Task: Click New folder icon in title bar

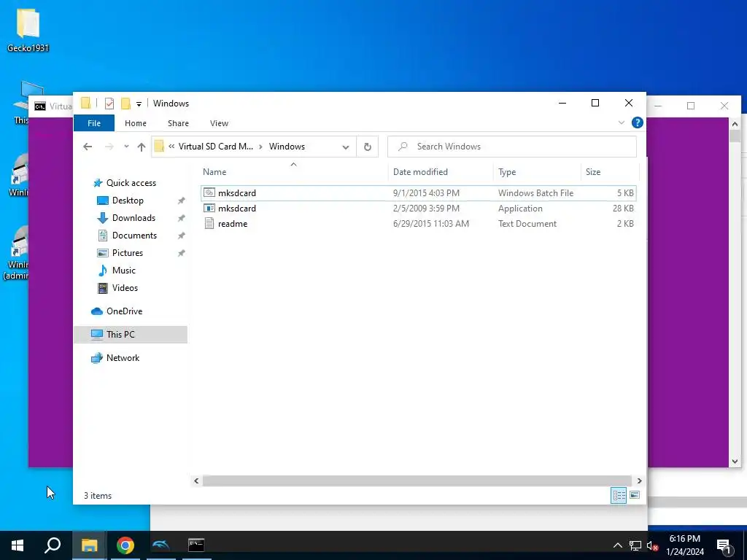Action: (125, 104)
